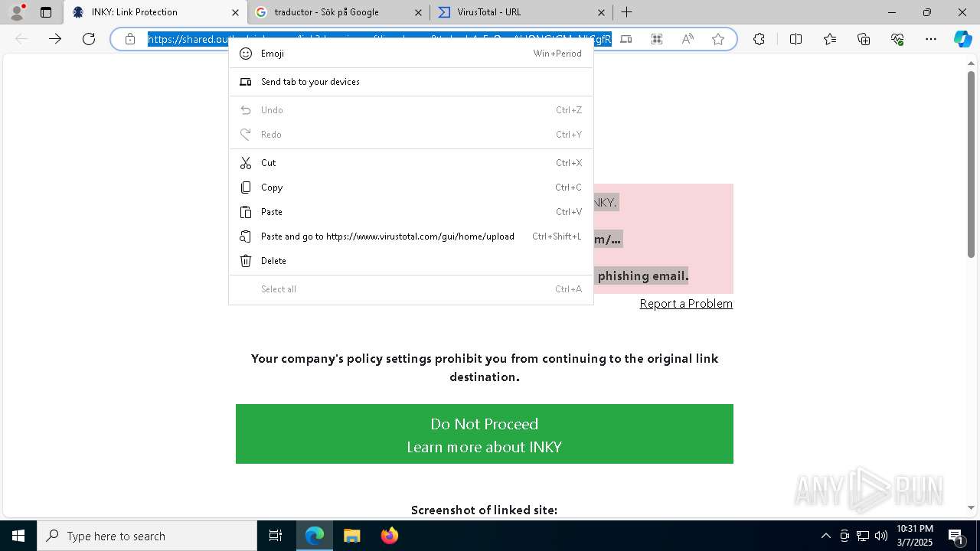Open the Extensions puzzle icon
The width and height of the screenshot is (980, 551).
point(759,39)
